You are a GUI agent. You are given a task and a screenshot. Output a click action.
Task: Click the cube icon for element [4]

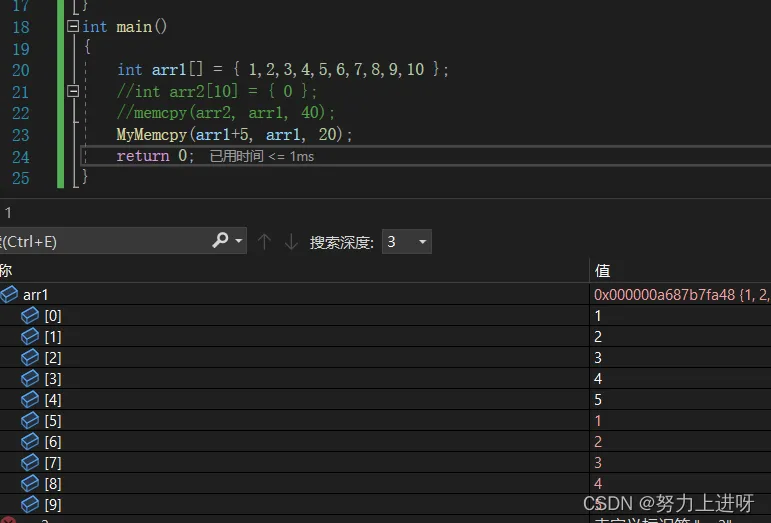click(30, 400)
